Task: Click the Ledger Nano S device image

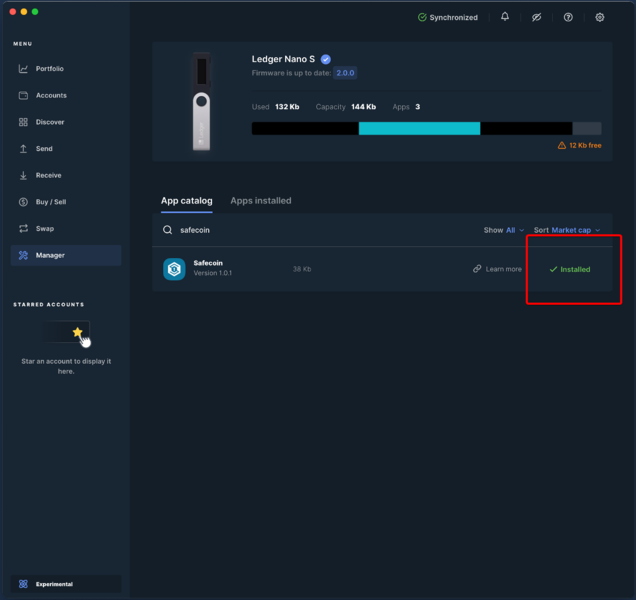Action: (201, 101)
